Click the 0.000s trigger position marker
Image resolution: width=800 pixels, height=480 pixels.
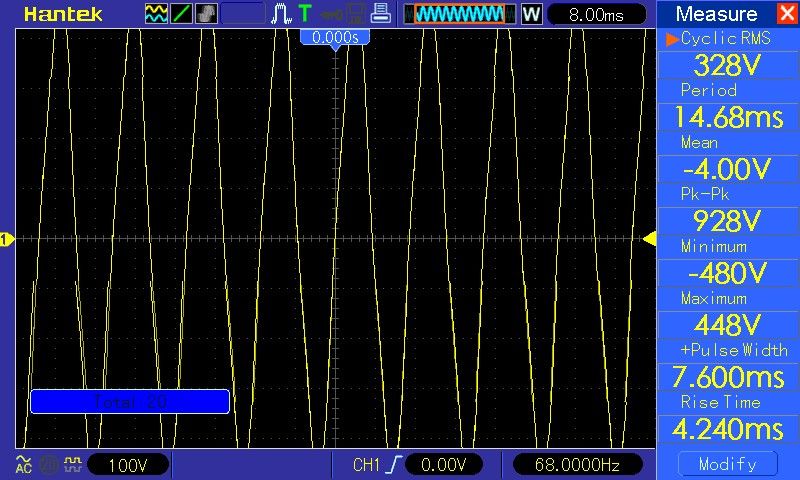point(335,39)
